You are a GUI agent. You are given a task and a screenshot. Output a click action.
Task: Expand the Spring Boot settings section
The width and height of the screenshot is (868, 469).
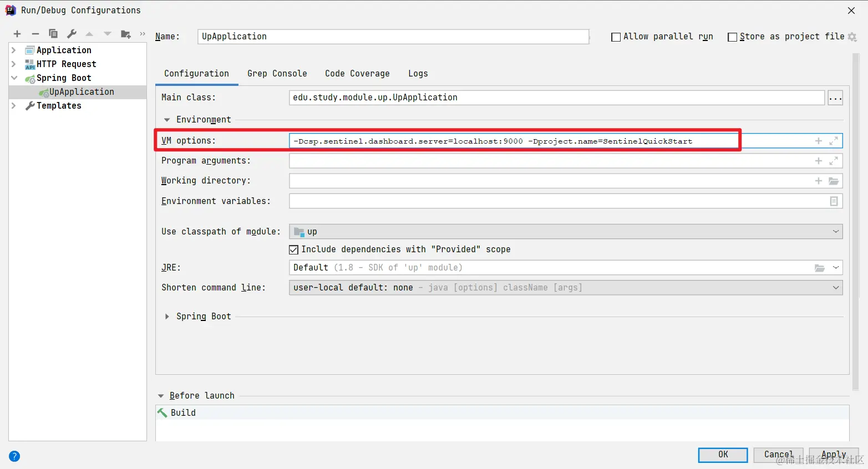pos(167,317)
